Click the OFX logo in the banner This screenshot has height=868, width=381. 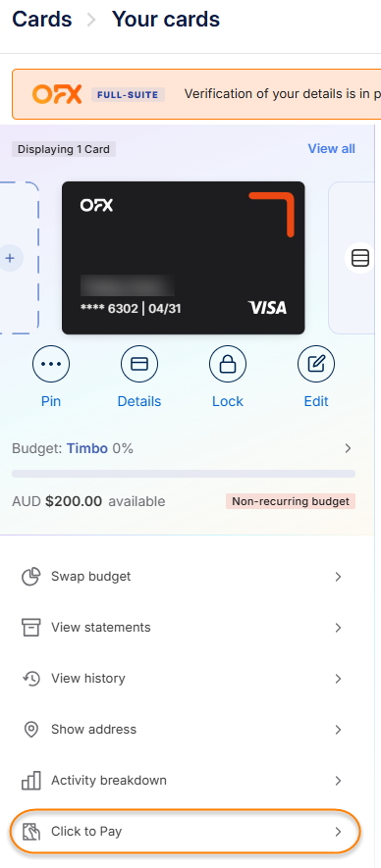coord(57,94)
